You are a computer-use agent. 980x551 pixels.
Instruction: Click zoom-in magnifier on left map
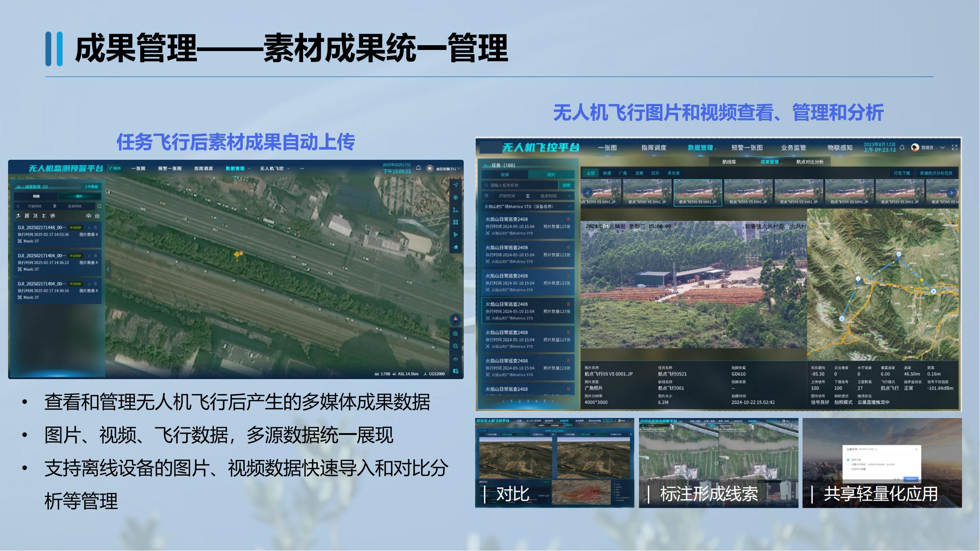(x=455, y=334)
